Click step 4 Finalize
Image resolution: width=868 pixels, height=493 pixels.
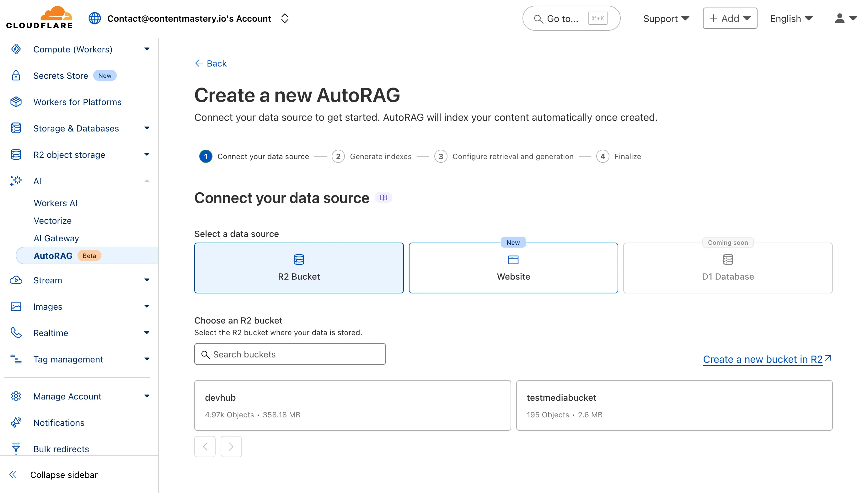pyautogui.click(x=619, y=156)
